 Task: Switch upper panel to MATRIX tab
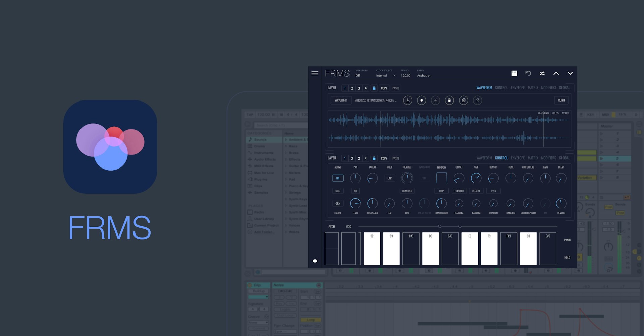[533, 88]
